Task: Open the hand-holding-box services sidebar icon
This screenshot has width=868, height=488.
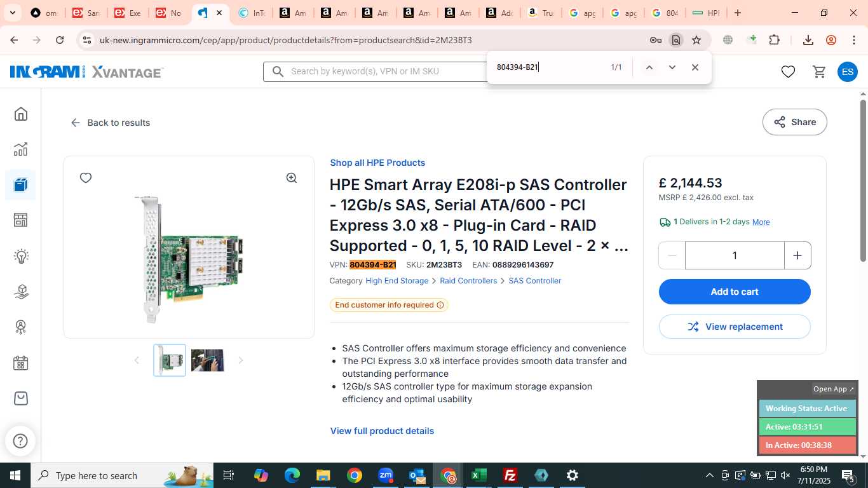Action: click(21, 292)
